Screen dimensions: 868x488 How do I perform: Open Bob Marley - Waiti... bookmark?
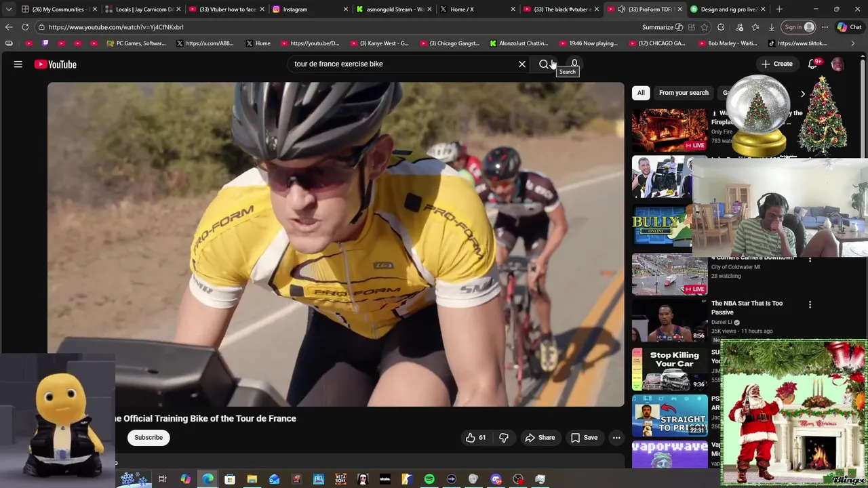pyautogui.click(x=727, y=43)
